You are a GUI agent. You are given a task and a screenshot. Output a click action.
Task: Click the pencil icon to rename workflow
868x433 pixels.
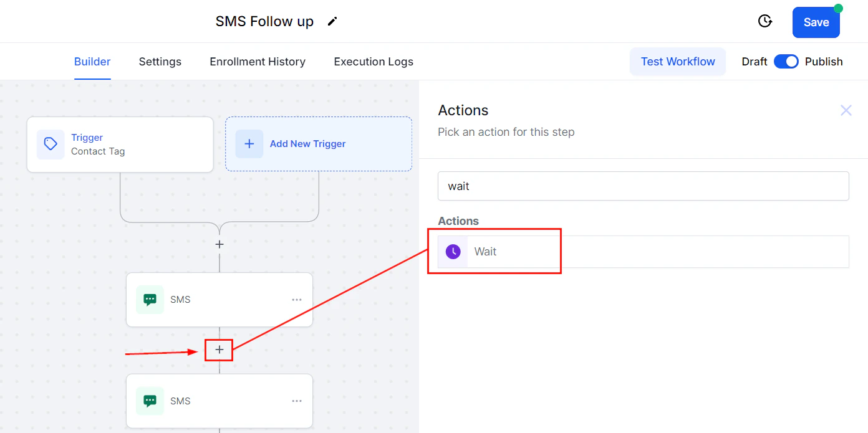click(x=332, y=21)
